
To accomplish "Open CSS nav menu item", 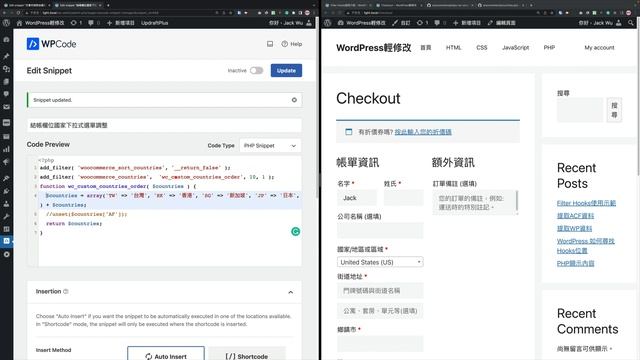I will tap(482, 48).
